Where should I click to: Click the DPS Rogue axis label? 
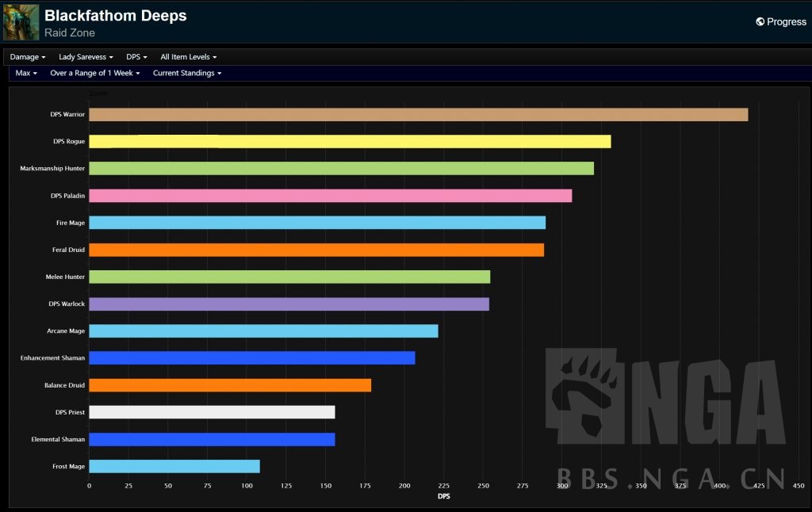[x=69, y=141]
